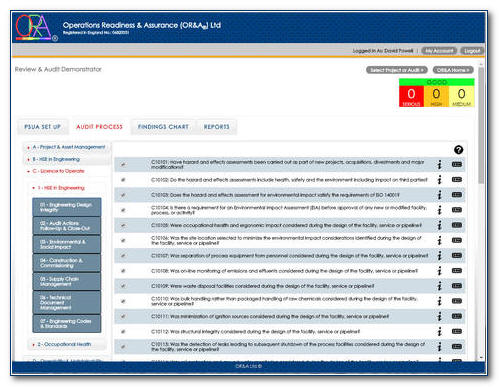
Task: Click the info icon for question C10106
Action: click(x=439, y=240)
